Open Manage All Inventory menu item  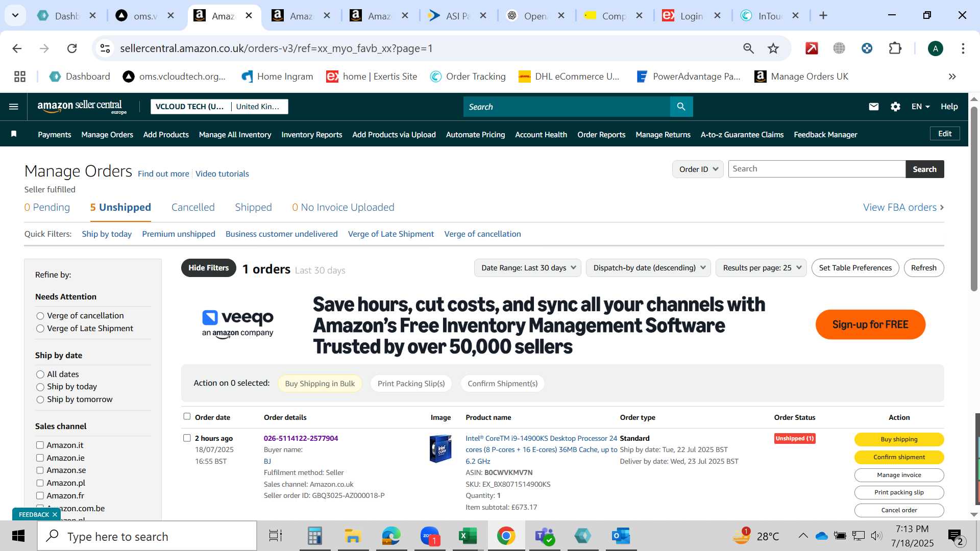pyautogui.click(x=235, y=135)
